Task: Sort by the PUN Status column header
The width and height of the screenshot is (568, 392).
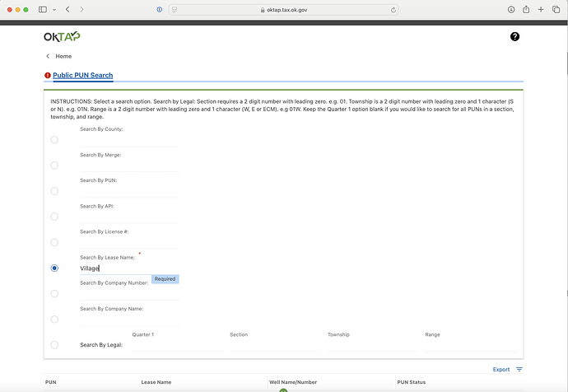Action: [x=411, y=382]
